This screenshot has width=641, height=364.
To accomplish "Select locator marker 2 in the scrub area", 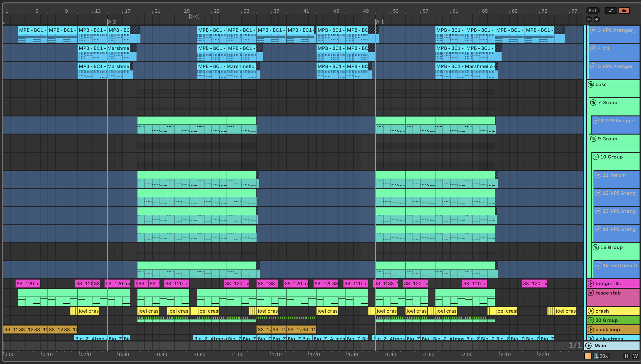I will (x=109, y=22).
